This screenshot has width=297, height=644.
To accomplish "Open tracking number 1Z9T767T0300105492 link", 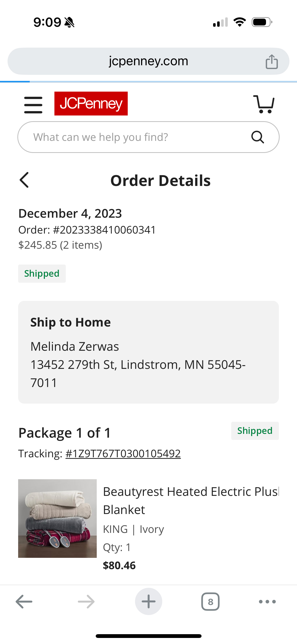I will (x=123, y=454).
